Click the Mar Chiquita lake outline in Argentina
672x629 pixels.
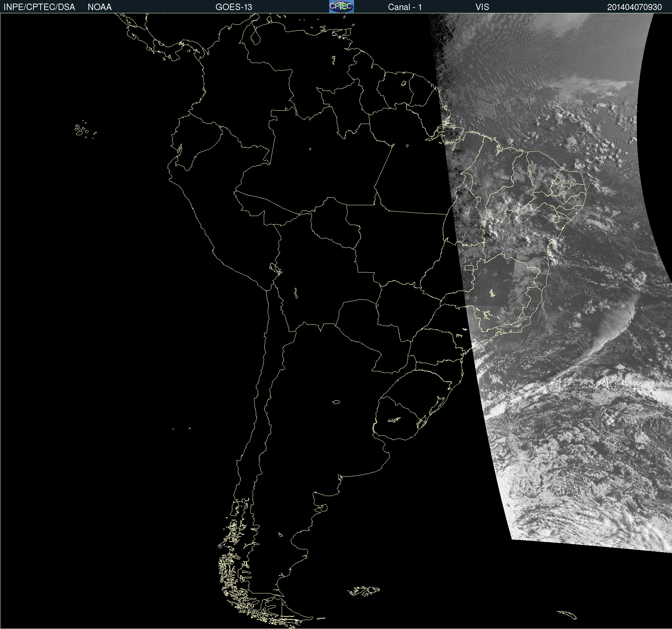point(336,402)
